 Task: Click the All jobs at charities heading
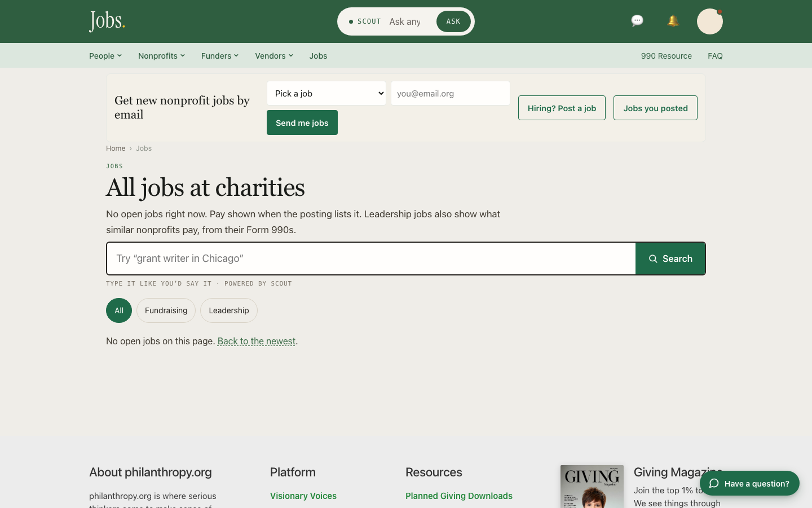pyautogui.click(x=205, y=187)
